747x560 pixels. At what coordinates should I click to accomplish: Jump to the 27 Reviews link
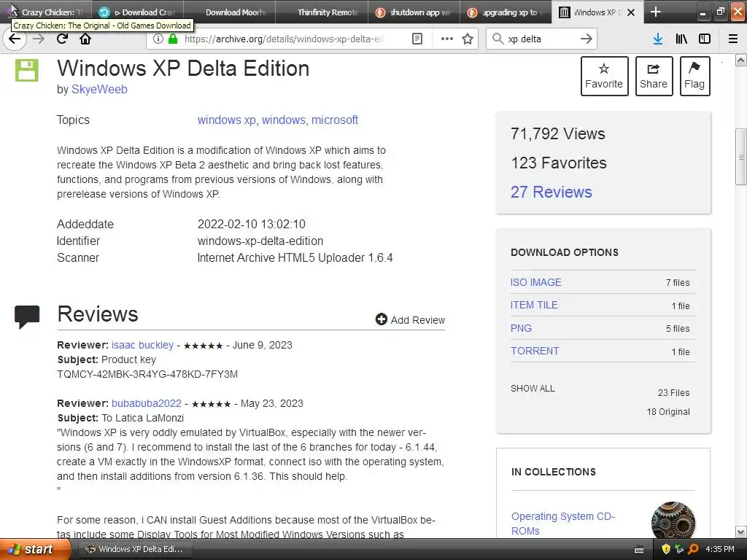point(551,192)
